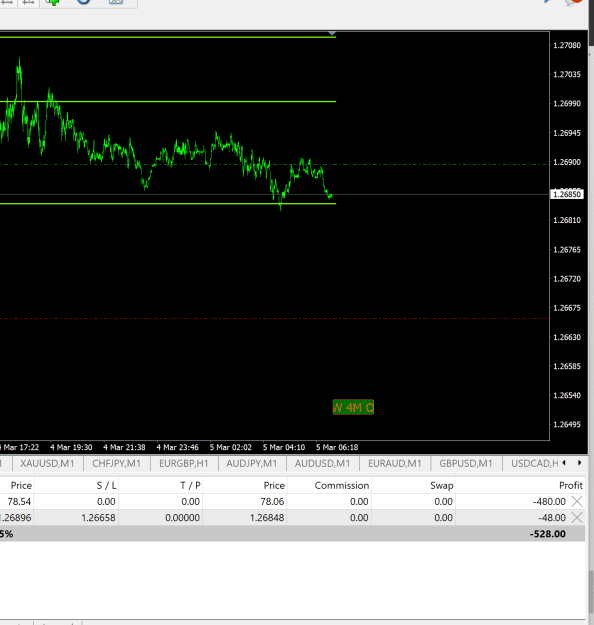This screenshot has height=625, width=594.
Task: Click the blue circular toolbar icon
Action: click(x=83, y=2)
